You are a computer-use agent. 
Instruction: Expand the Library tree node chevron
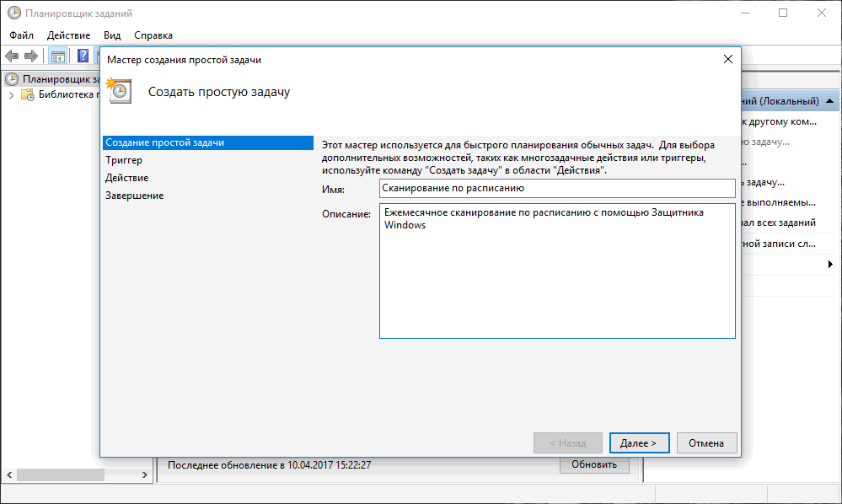pyautogui.click(x=11, y=95)
